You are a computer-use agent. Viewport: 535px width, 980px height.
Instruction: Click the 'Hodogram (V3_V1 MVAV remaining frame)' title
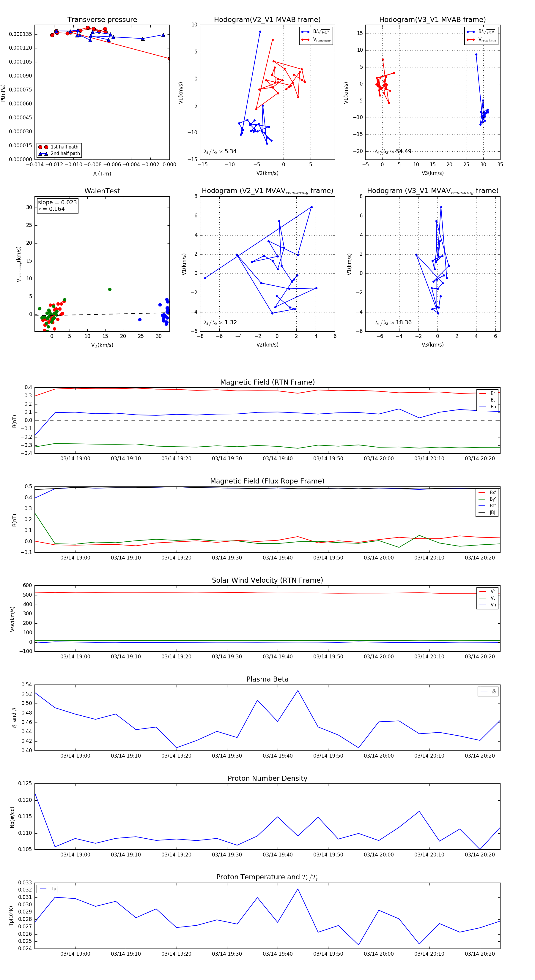[432, 191]
